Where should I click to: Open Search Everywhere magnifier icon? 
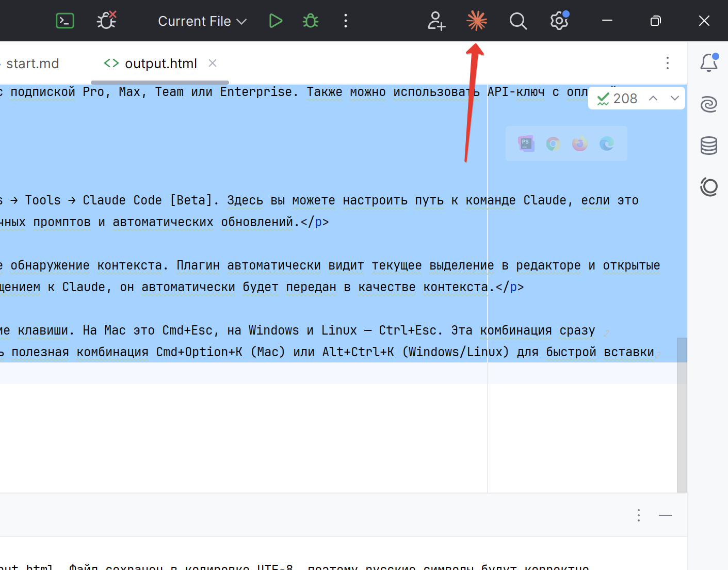click(x=518, y=21)
